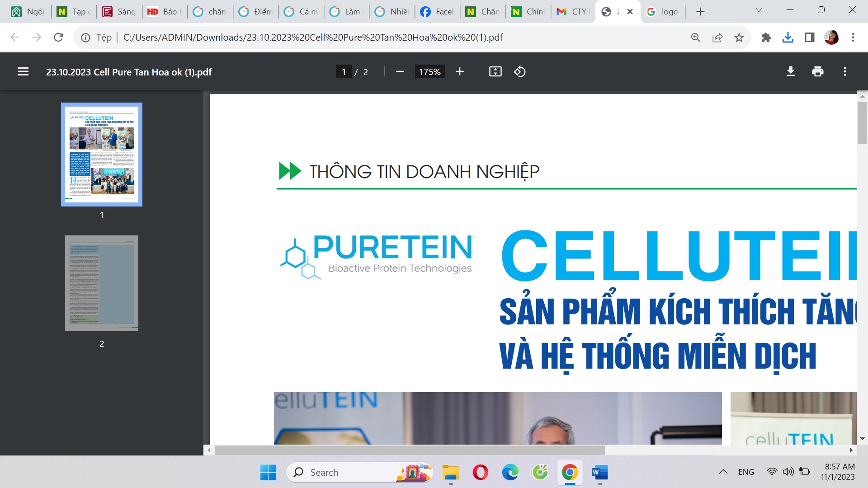The height and width of the screenshot is (488, 868).
Task: Switch to the Facebook tab
Action: point(437,12)
